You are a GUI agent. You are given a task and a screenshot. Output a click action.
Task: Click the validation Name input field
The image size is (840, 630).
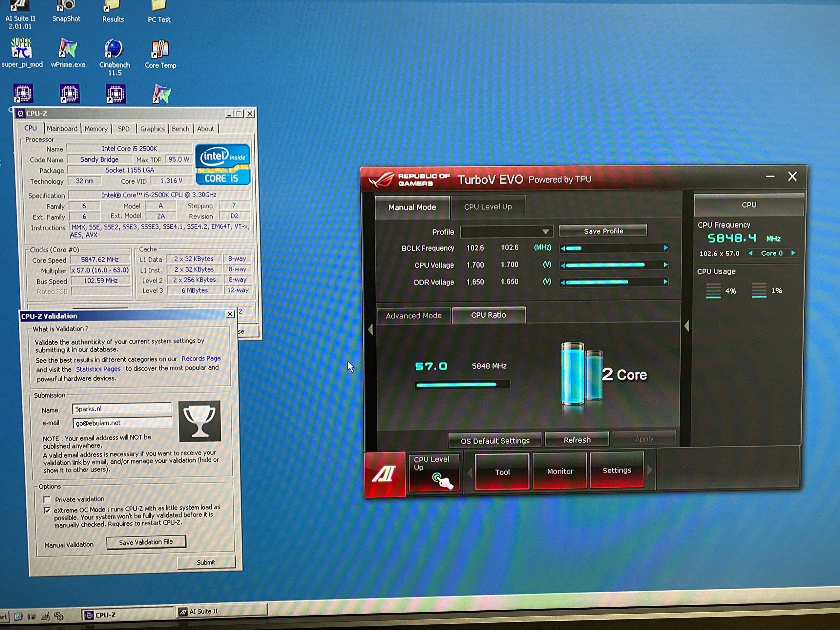(122, 409)
